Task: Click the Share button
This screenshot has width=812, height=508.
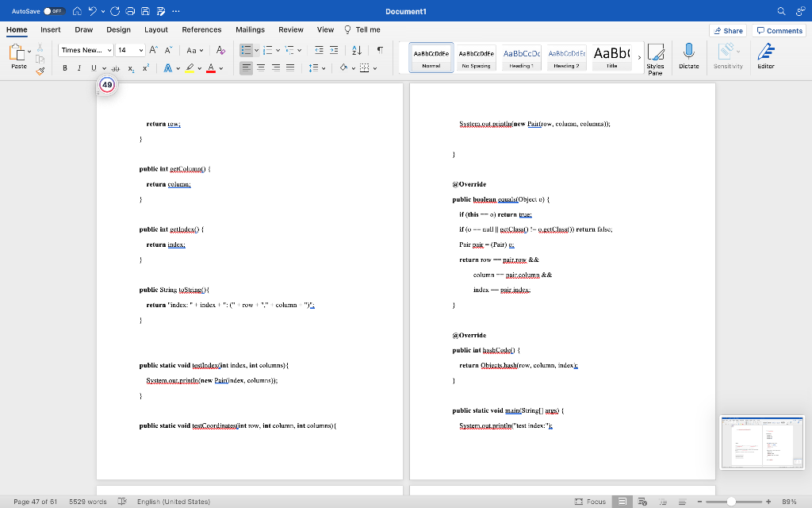Action: 728,31
